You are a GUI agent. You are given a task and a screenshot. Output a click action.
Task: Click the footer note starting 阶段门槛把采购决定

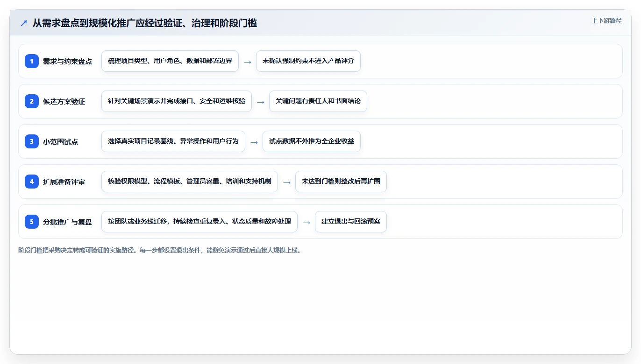160,250
